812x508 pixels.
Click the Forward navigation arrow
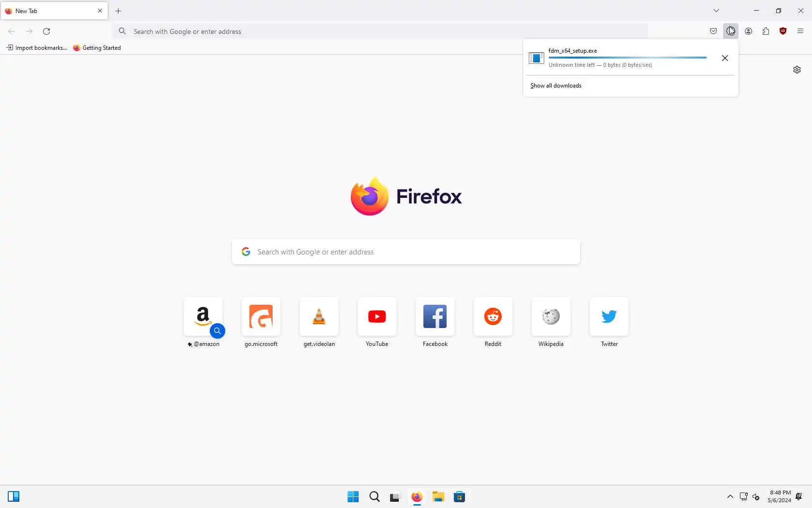click(29, 31)
